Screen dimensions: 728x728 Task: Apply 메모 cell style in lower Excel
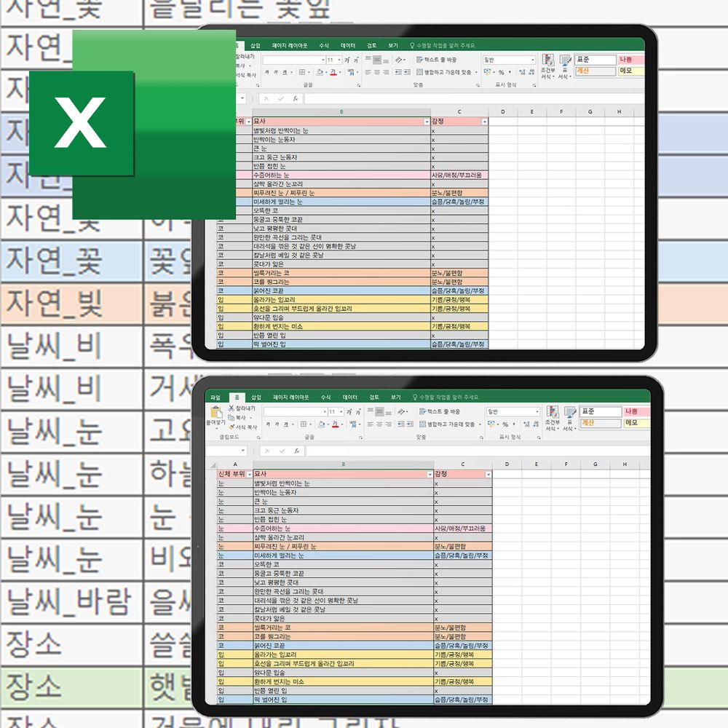click(637, 423)
